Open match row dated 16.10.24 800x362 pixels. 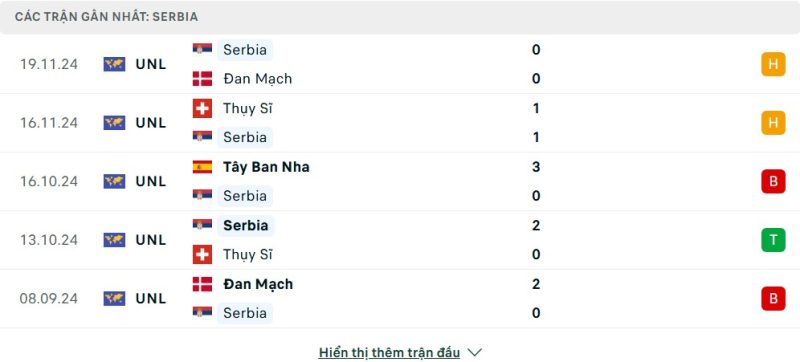pyautogui.click(x=400, y=182)
